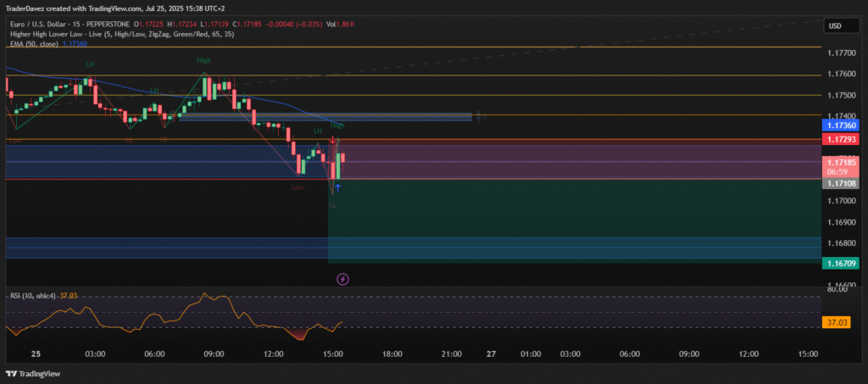The image size is (868, 384).
Task: Select the EMA (50, close) legend
Action: coord(34,43)
